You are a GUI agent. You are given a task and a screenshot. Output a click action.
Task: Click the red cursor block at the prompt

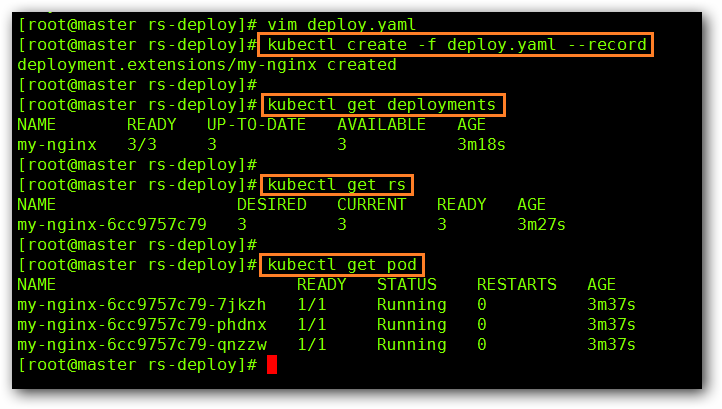tap(272, 365)
